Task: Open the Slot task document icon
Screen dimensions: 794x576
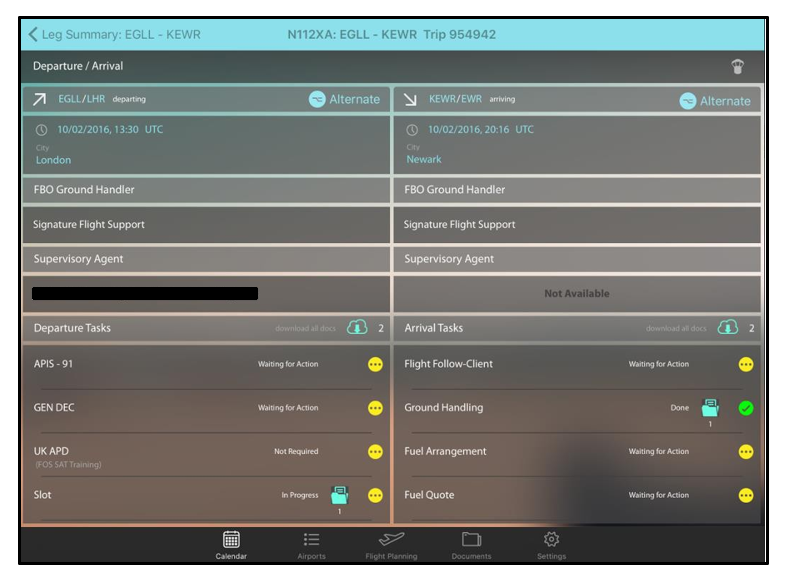Action: click(x=340, y=494)
